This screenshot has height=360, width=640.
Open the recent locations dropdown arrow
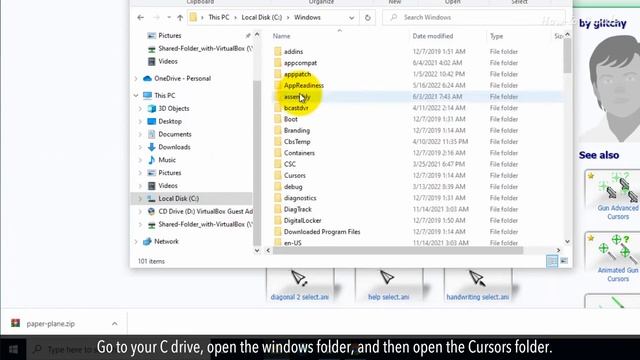(x=169, y=18)
